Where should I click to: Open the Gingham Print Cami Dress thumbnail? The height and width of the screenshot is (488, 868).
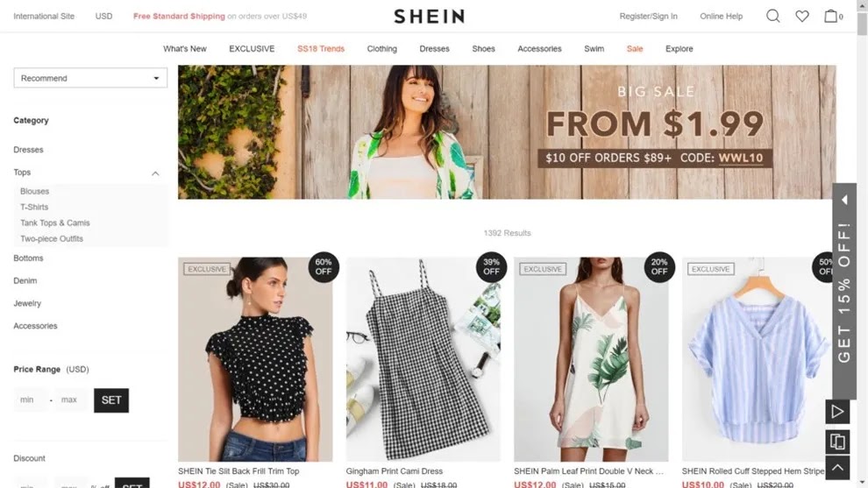[x=423, y=358]
